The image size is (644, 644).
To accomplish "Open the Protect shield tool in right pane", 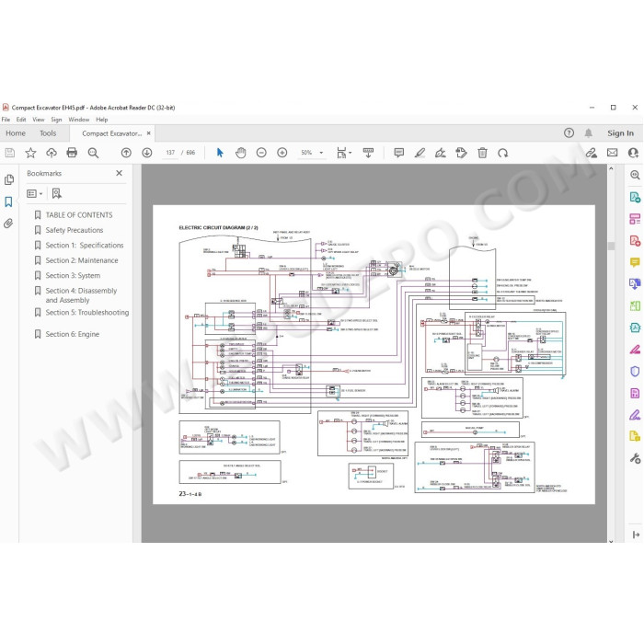I will click(635, 372).
